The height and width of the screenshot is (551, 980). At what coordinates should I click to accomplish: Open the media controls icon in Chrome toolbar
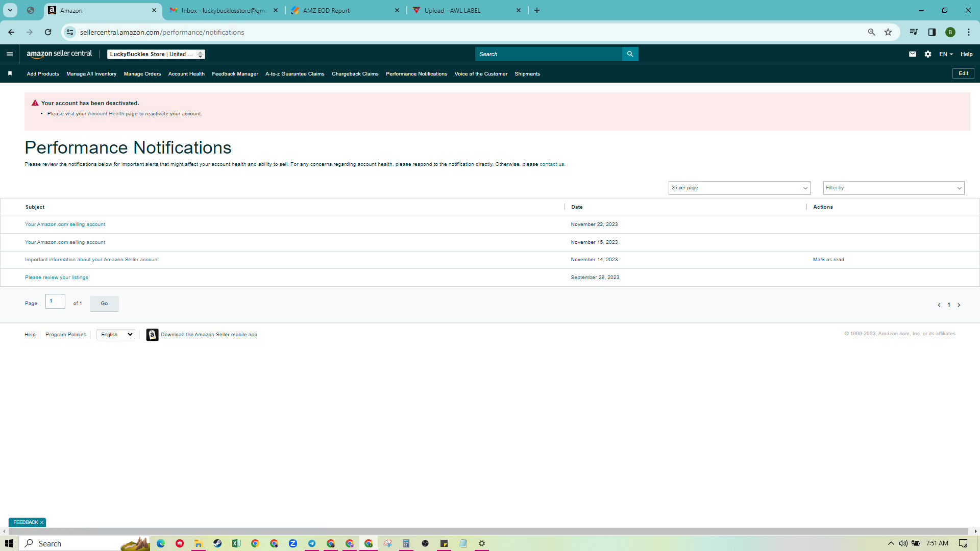914,32
